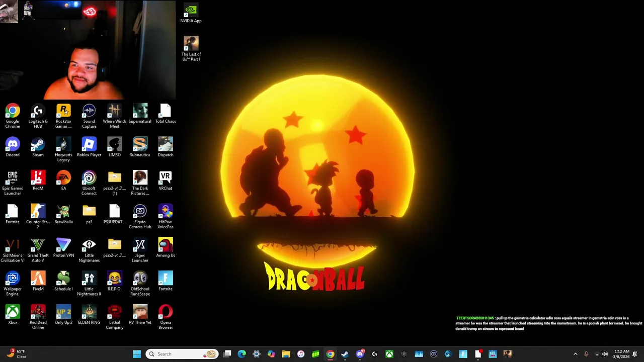The height and width of the screenshot is (362, 644).
Task: Launch Roblox Player desktop icon
Action: coord(89,147)
